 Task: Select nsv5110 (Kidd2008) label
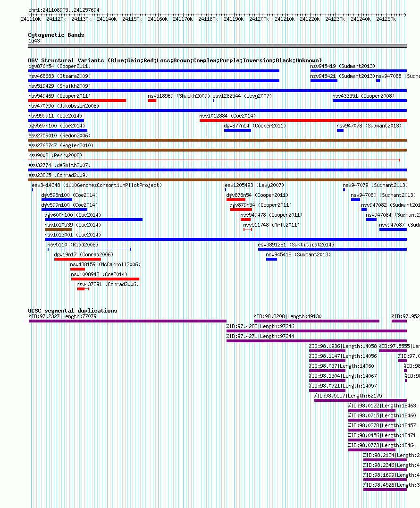(x=73, y=245)
